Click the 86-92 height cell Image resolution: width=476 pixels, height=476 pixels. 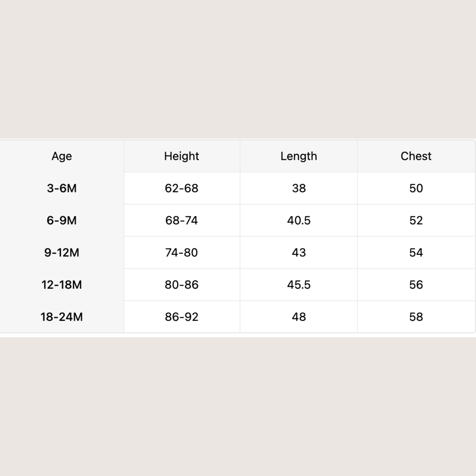click(182, 317)
